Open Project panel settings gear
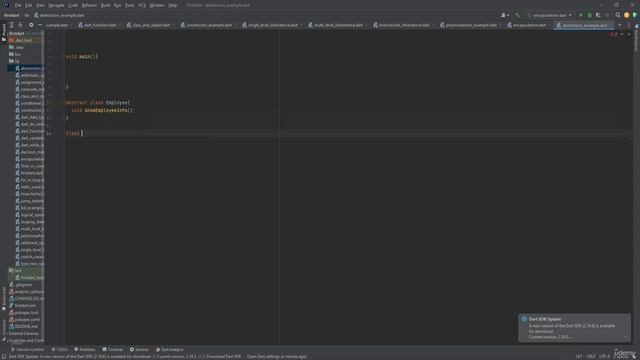The width and height of the screenshot is (640, 360). (x=31, y=25)
